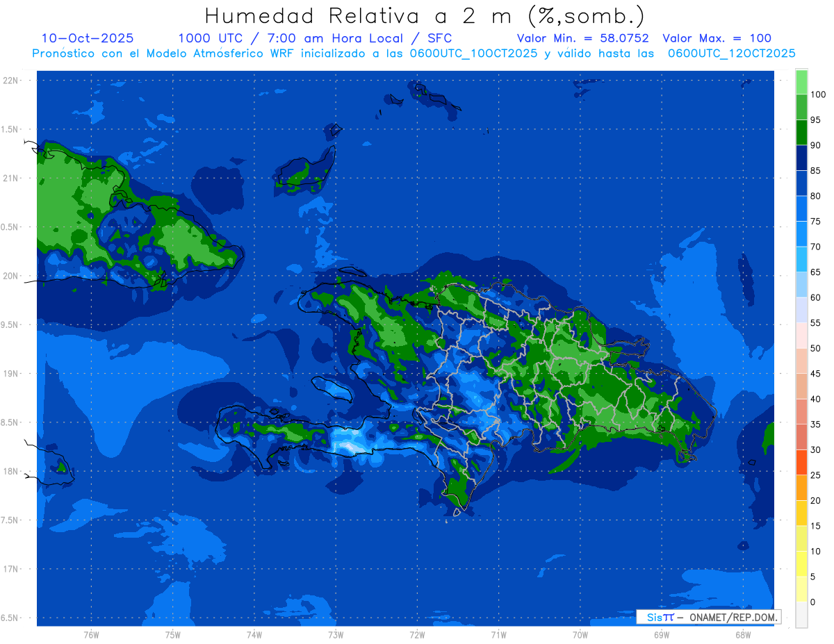This screenshot has width=834, height=644.
Task: Click the '72W' longitude label
Action: pos(417,635)
